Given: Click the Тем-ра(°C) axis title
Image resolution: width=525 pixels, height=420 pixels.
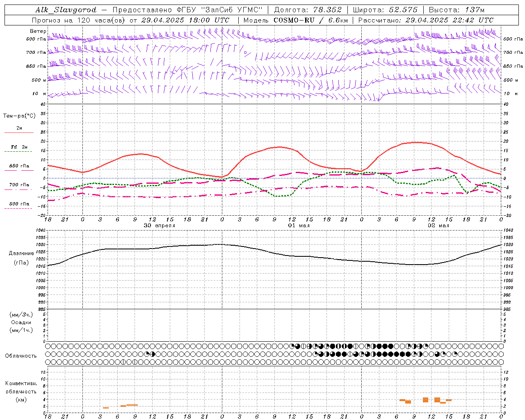Looking at the screenshot, I should tap(19, 116).
